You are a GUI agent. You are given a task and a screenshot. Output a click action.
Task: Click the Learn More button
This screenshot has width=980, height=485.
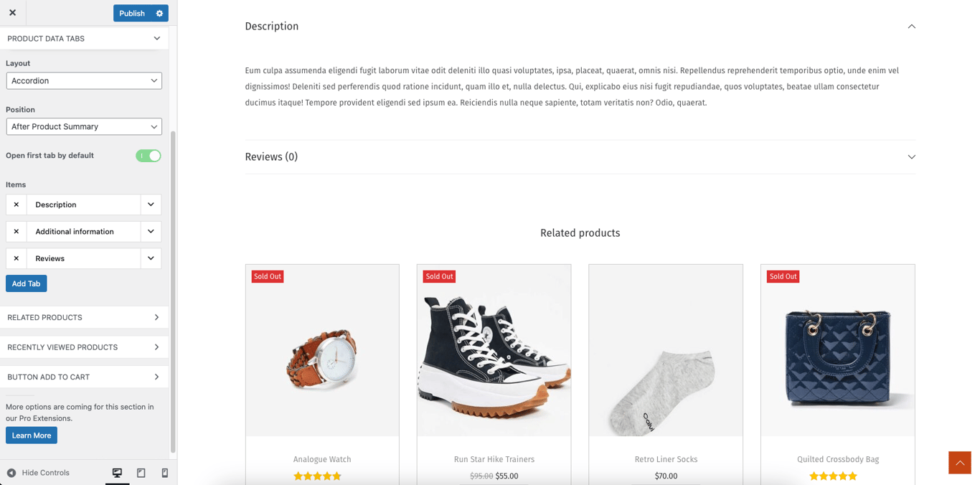[x=31, y=435]
